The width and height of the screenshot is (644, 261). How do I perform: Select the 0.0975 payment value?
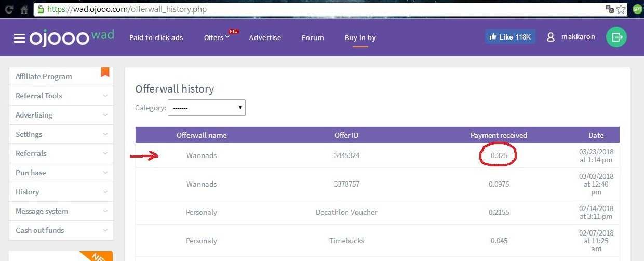click(x=499, y=184)
